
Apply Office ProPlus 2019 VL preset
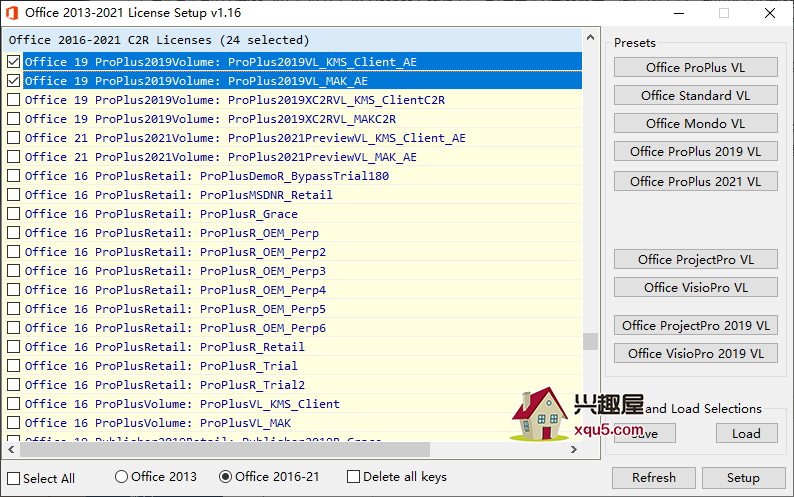point(695,151)
